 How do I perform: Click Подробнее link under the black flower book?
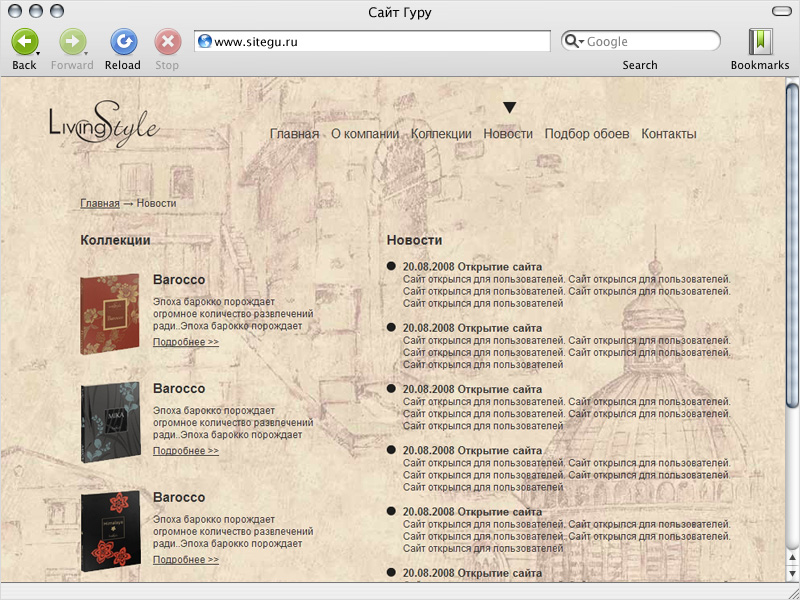tap(186, 559)
